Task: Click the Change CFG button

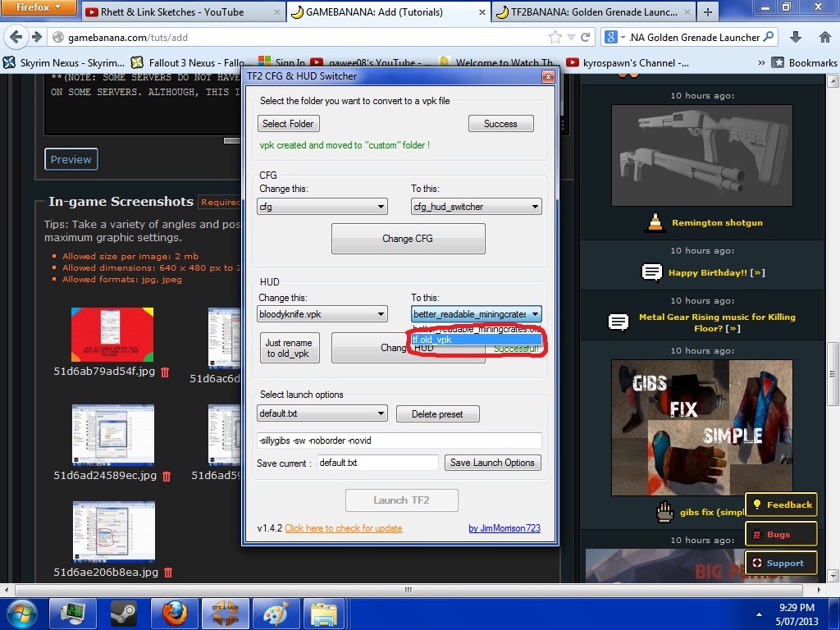Action: (x=409, y=239)
